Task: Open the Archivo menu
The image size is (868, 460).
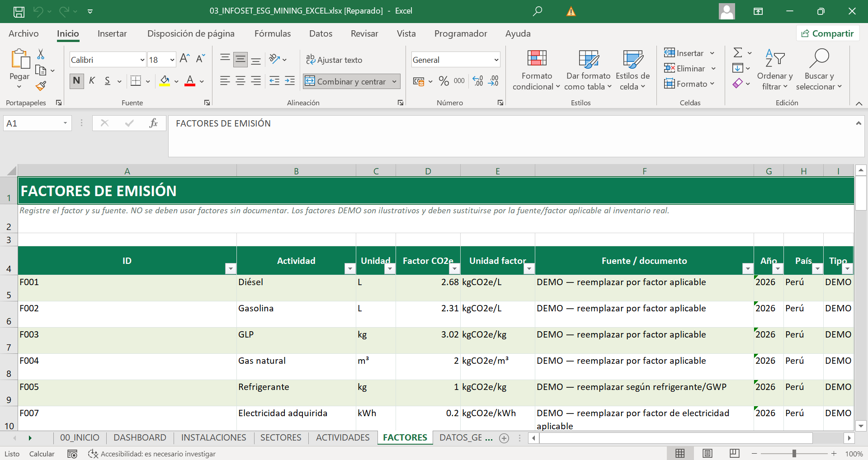Action: point(24,33)
